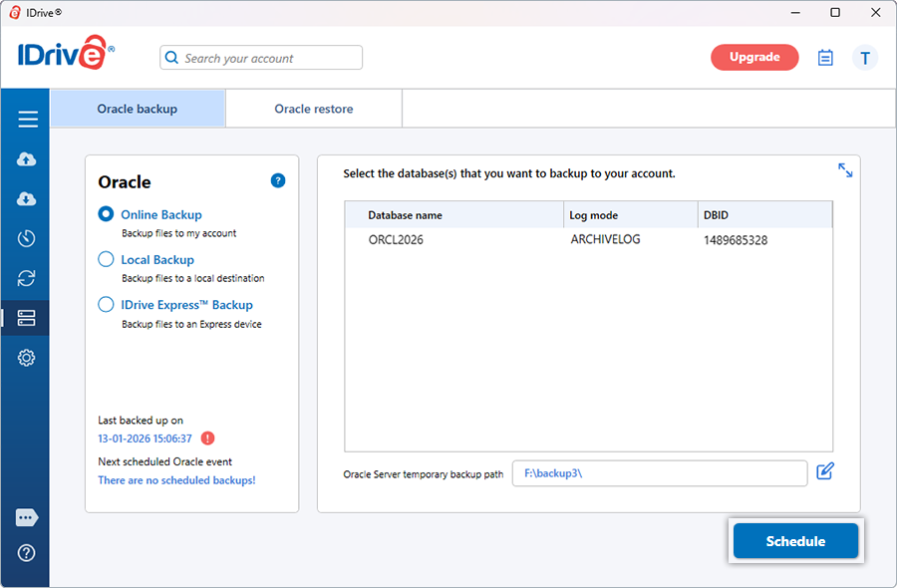
Task: Open the last backup date 13-01-2026 link
Action: (x=145, y=439)
